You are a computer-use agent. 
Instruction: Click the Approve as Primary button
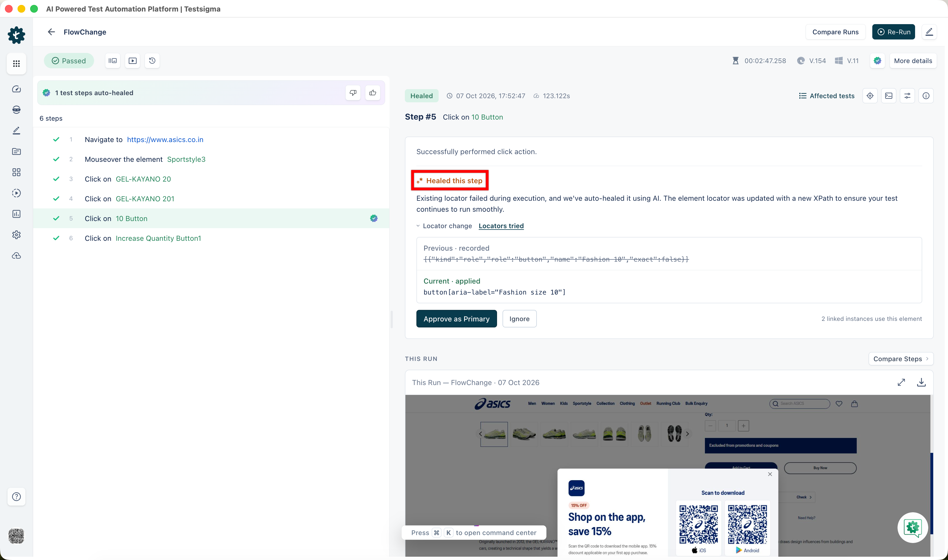(x=456, y=319)
